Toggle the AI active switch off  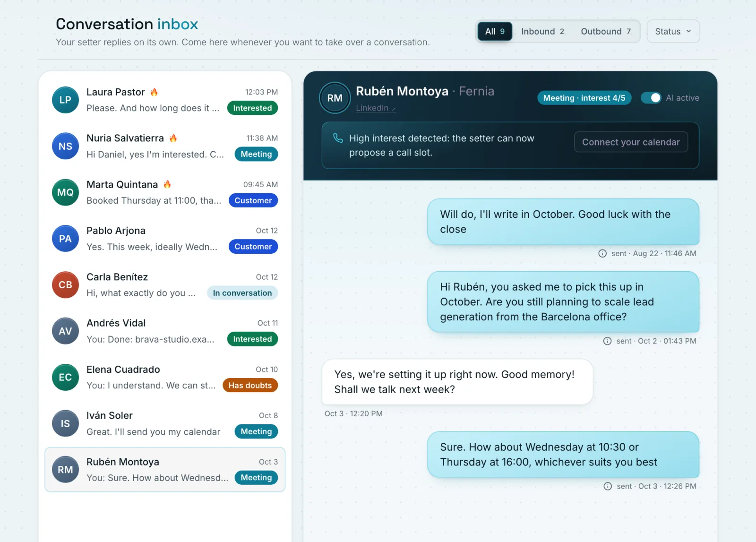pos(651,98)
